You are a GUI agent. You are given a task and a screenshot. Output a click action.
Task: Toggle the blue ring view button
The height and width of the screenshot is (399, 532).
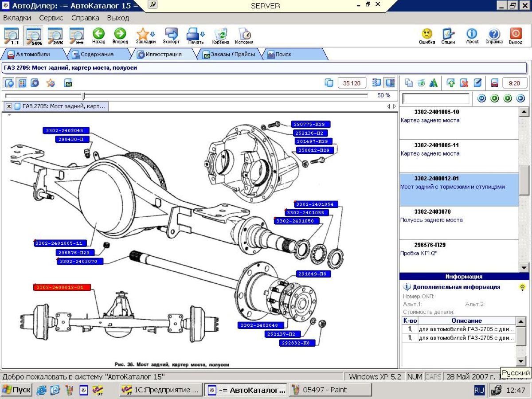(35, 83)
